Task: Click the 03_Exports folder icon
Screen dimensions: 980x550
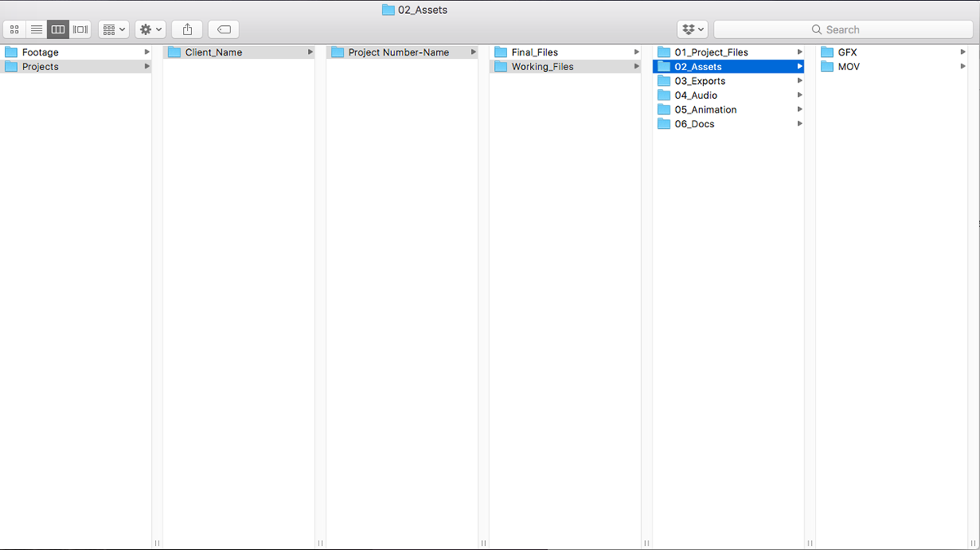Action: [664, 81]
